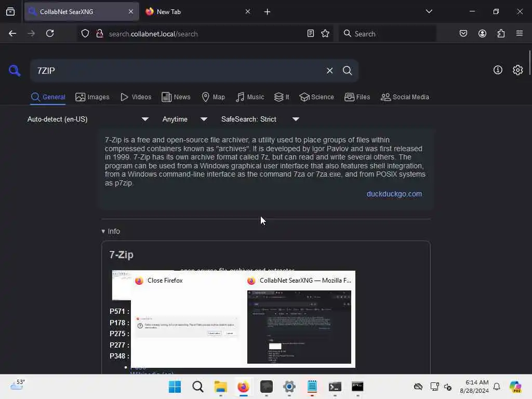
Task: Switch to It search category
Action: click(282, 97)
